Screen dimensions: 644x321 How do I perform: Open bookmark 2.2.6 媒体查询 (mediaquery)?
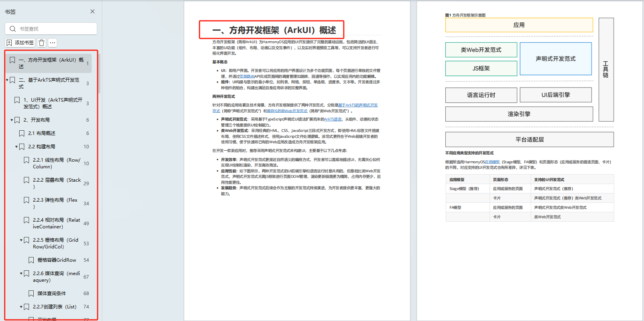click(56, 277)
